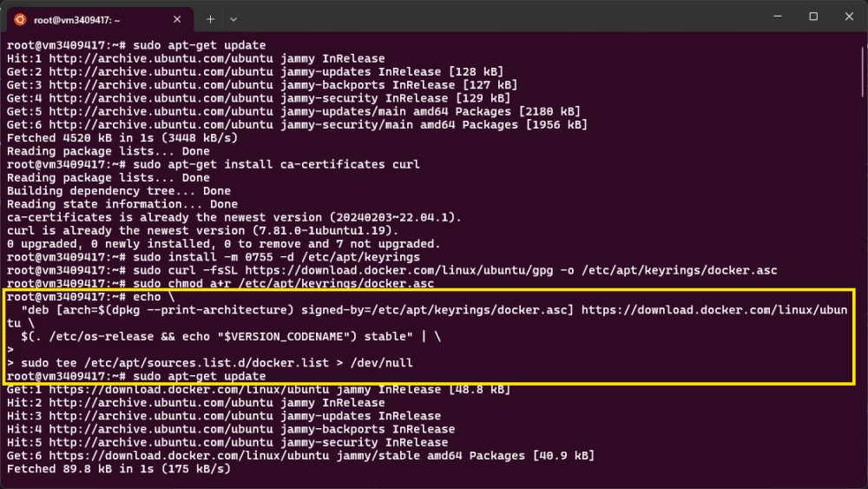Click the Get:1 download.docker.com jammy InRelease [48.8 kB] line
Screen dimensions: 868x489
click(x=259, y=389)
